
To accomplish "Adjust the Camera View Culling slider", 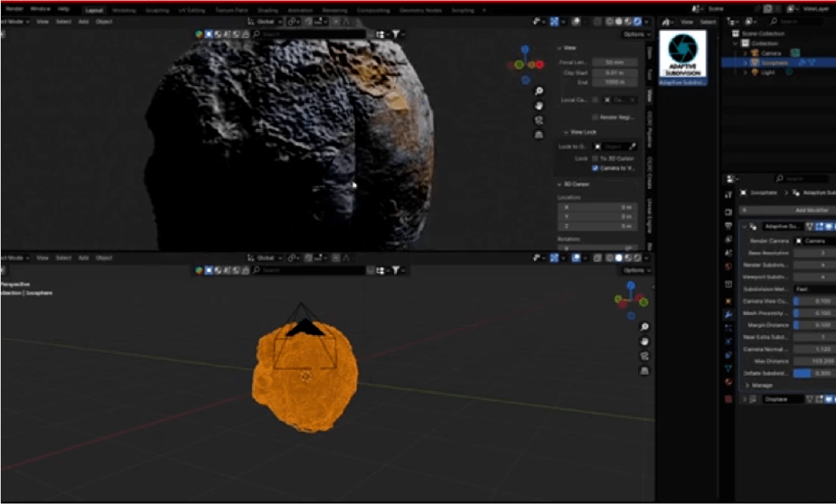I will pos(814,302).
